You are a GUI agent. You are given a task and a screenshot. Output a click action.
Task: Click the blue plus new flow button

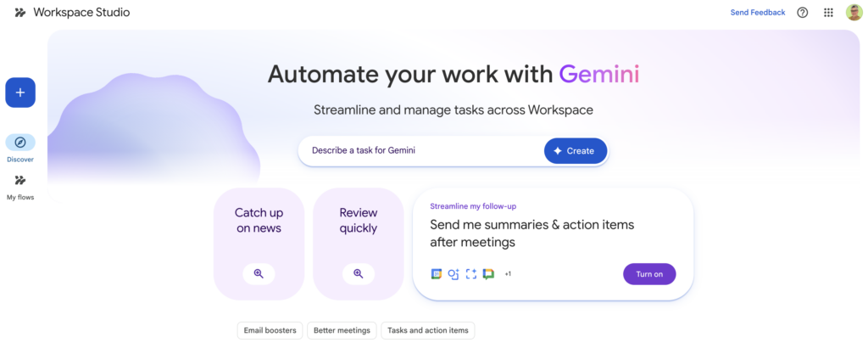coord(20,93)
